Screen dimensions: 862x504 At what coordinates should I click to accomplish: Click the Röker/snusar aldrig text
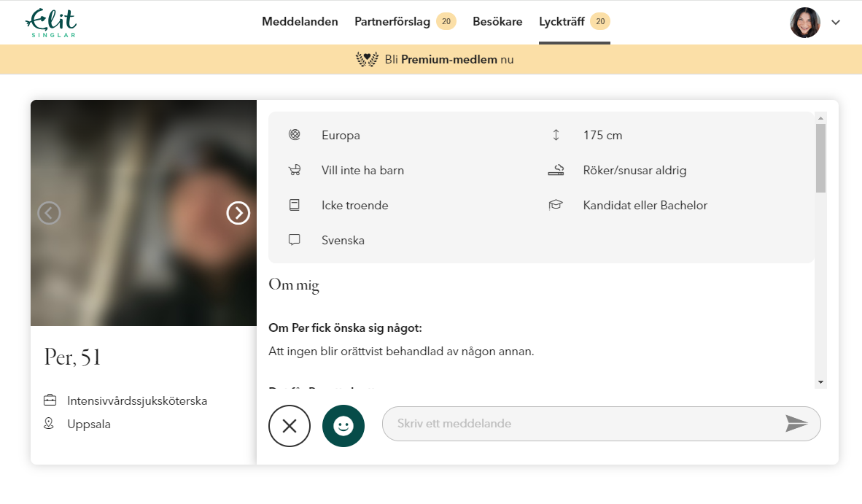[634, 171]
